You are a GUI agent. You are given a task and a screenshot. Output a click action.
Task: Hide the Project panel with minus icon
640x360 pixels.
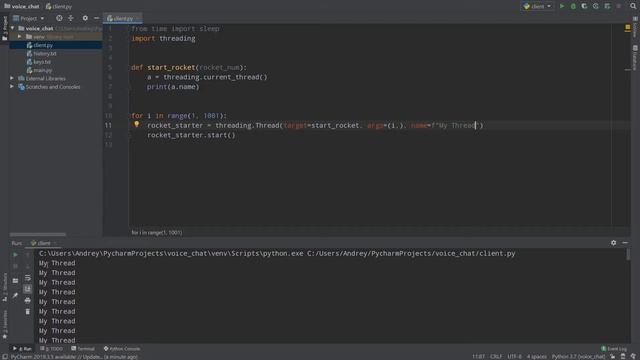[96, 18]
